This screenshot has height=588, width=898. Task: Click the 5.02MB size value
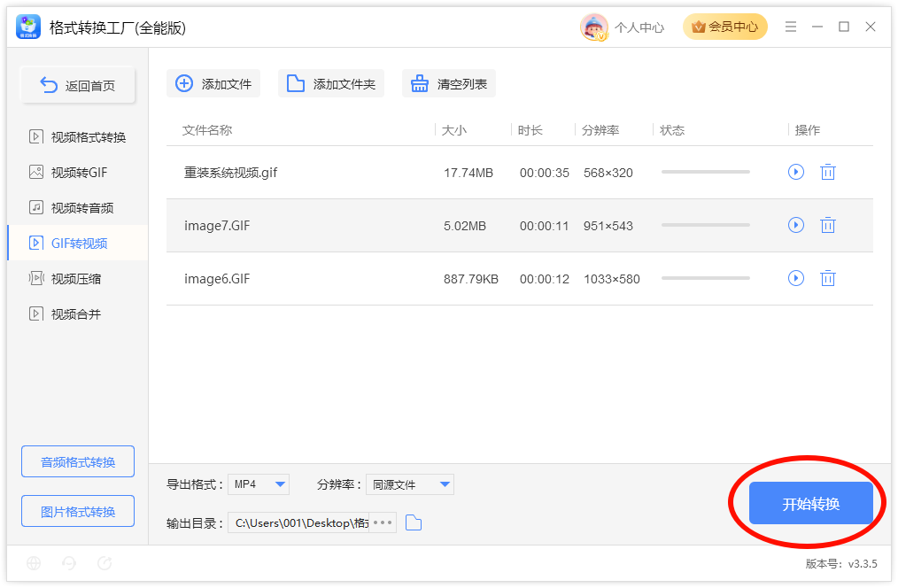(464, 226)
